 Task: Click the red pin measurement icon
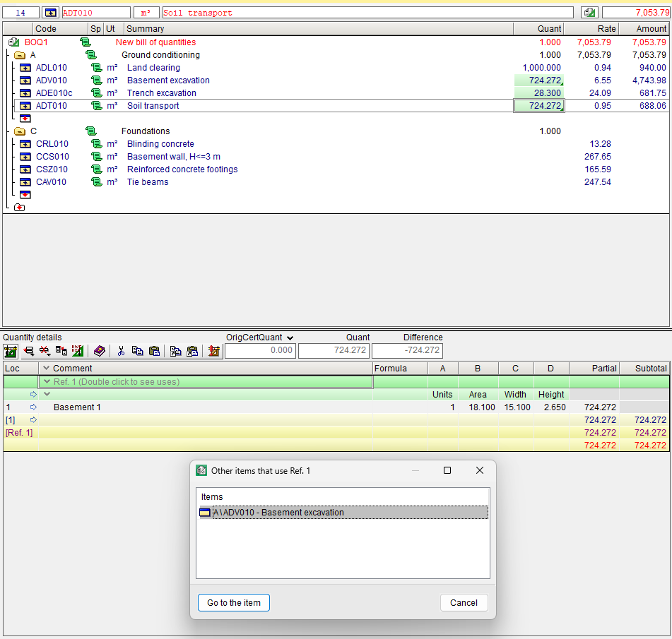click(214, 351)
